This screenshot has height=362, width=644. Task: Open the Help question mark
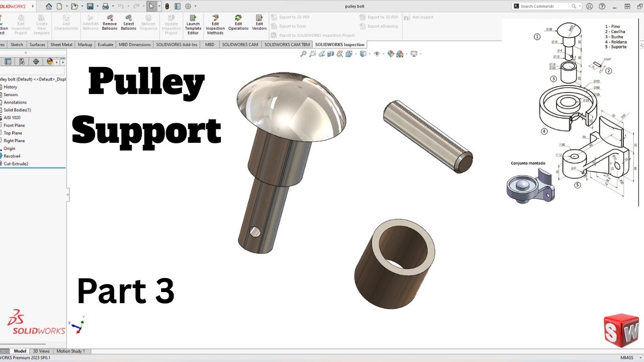coord(602,6)
